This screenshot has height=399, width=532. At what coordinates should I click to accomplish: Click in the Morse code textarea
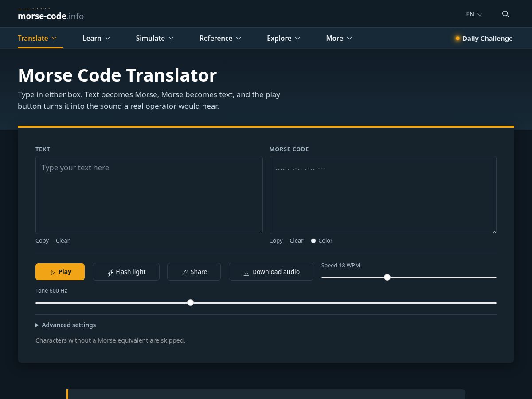(x=383, y=195)
